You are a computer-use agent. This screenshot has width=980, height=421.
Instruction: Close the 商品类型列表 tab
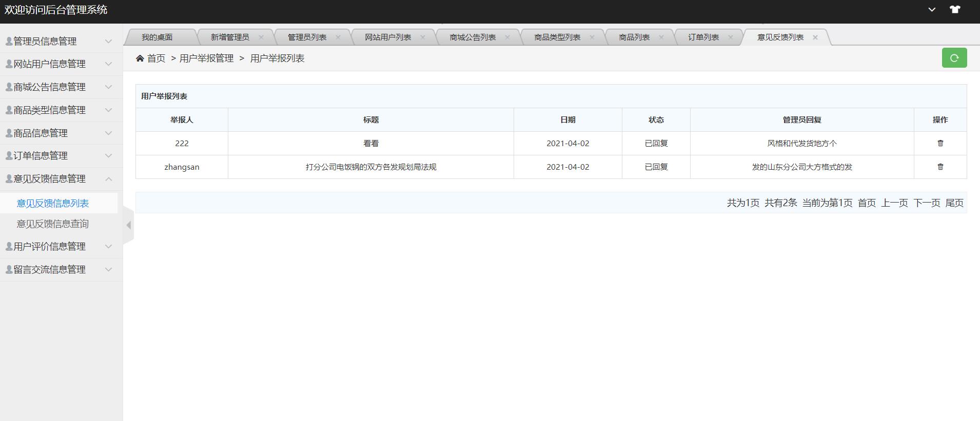coord(592,37)
